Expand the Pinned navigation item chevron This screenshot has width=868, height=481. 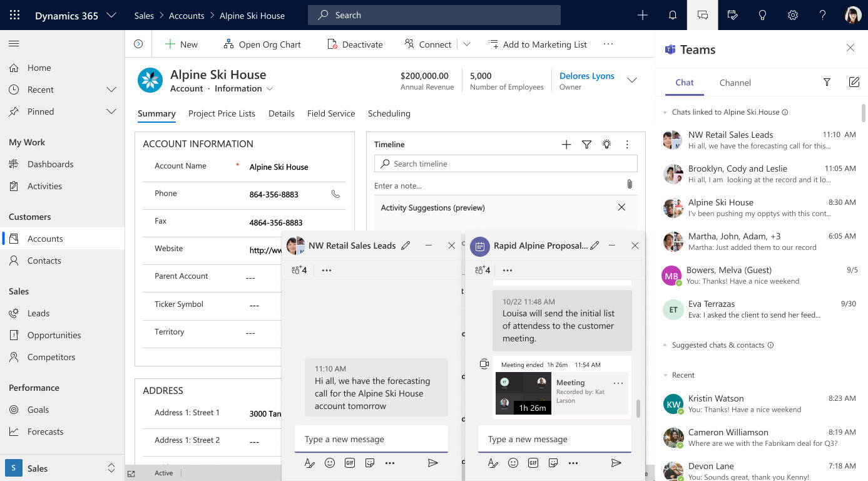[111, 111]
